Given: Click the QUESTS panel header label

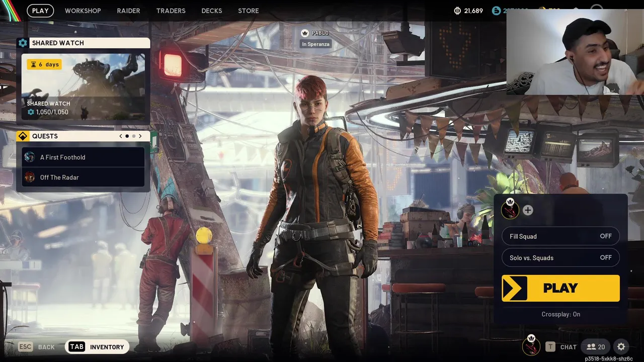Looking at the screenshot, I should coord(45,136).
